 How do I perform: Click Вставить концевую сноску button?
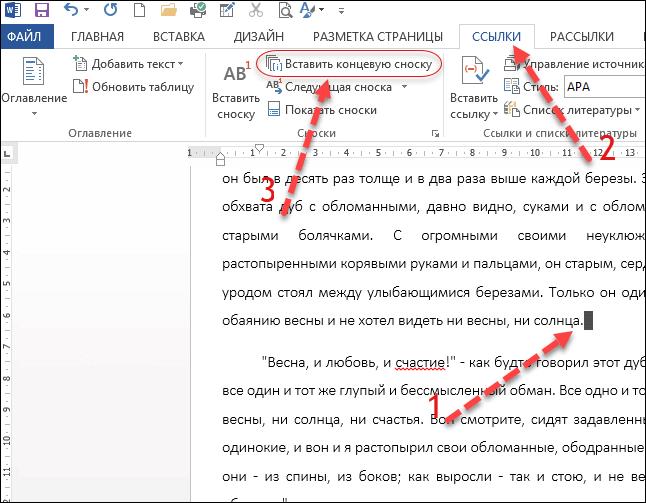[x=349, y=64]
